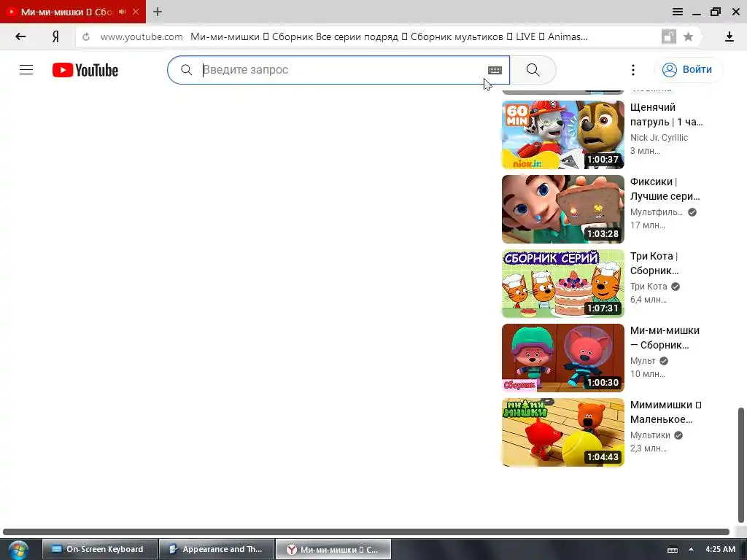Open the Мульт channel name
Image resolution: width=747 pixels, height=560 pixels.
(x=643, y=360)
